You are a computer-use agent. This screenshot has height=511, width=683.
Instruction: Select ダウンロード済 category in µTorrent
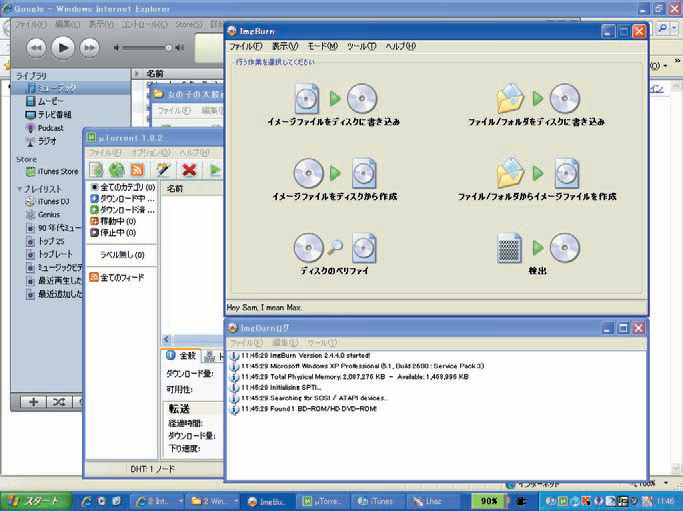coord(122,210)
